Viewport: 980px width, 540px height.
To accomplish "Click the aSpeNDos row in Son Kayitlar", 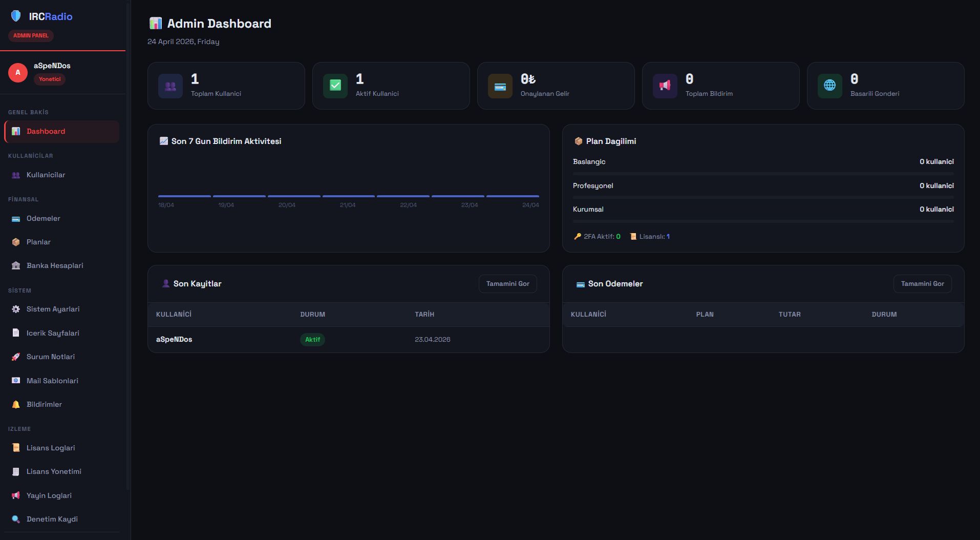I will coord(174,340).
